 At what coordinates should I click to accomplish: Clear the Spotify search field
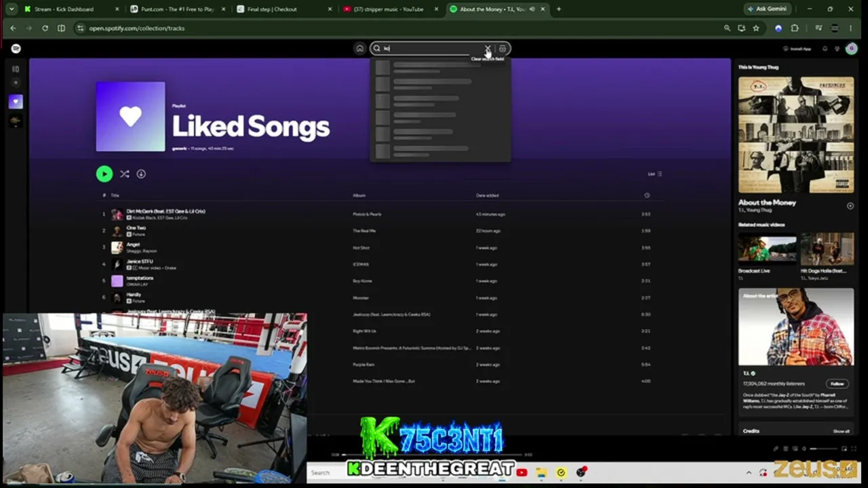[x=488, y=49]
